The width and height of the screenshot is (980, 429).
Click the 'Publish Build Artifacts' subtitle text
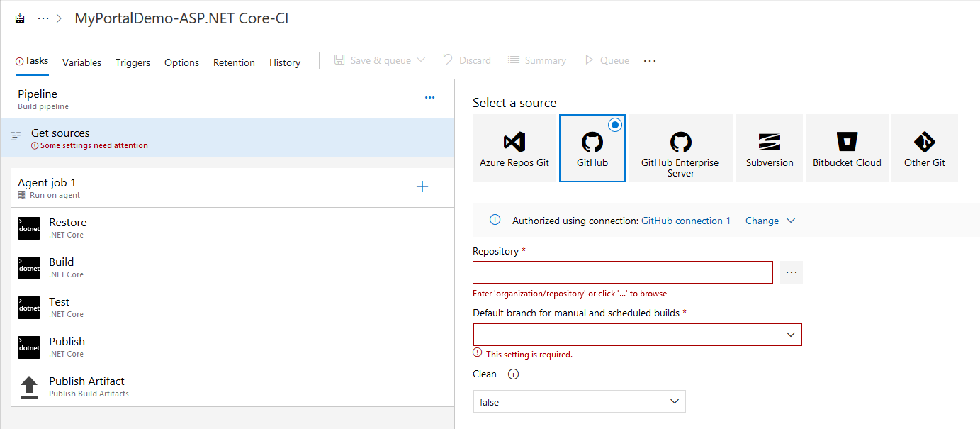pos(89,394)
